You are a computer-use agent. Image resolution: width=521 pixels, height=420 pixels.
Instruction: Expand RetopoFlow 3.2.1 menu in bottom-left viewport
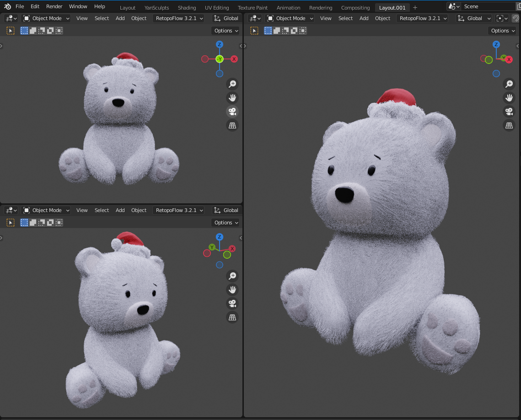coord(179,210)
